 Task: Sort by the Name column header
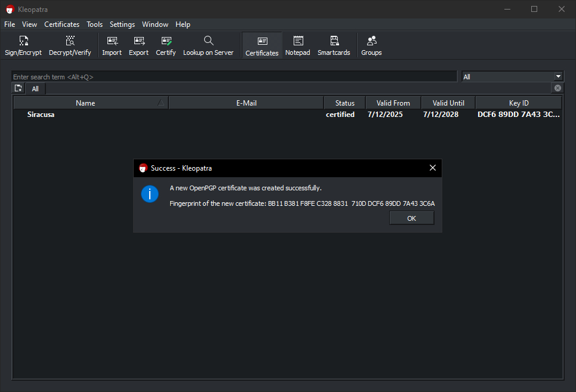91,103
